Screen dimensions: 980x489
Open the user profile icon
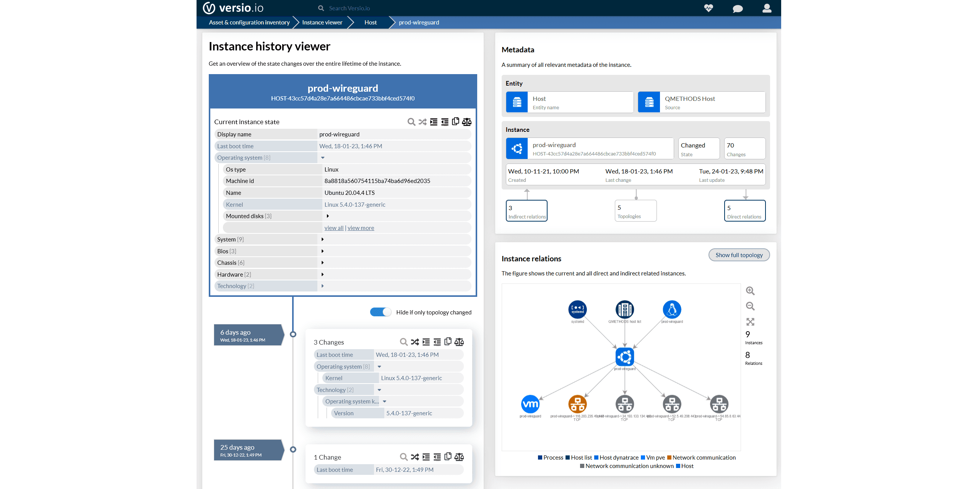767,8
